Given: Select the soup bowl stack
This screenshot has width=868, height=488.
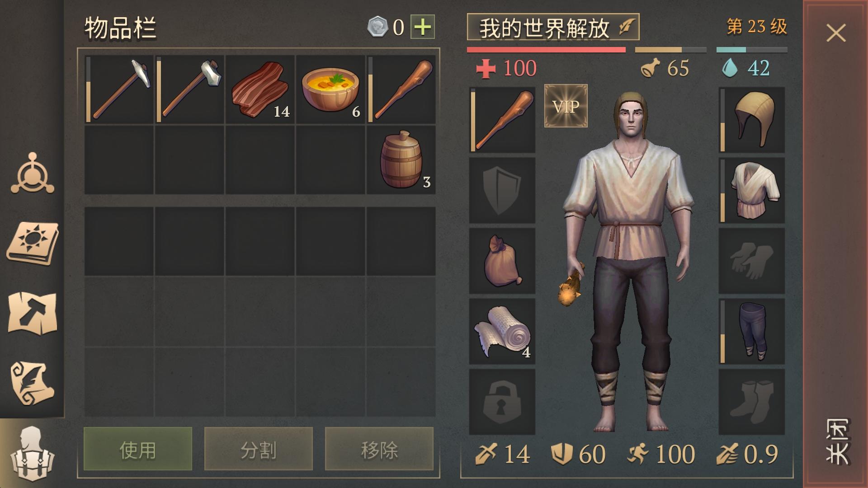Looking at the screenshot, I should click(x=330, y=89).
